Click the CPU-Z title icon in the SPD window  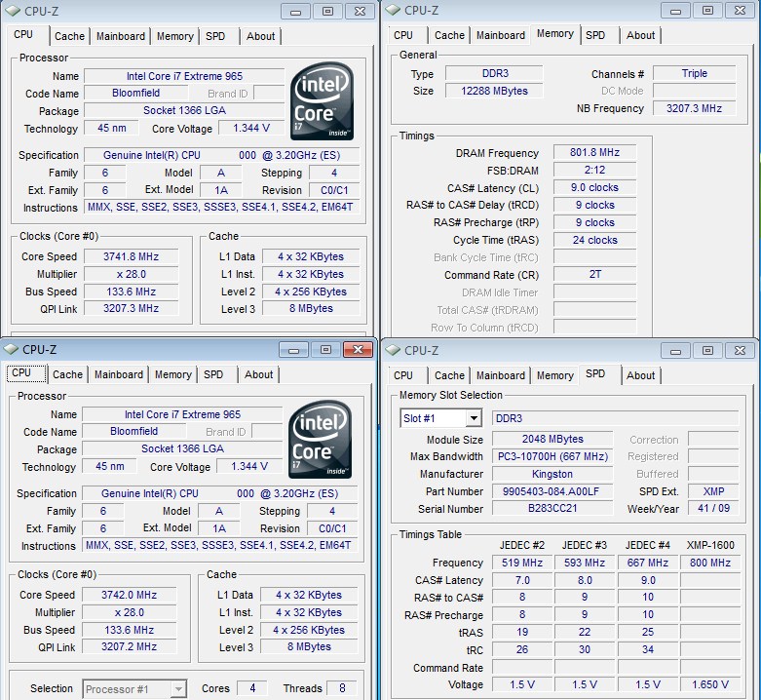click(x=392, y=350)
